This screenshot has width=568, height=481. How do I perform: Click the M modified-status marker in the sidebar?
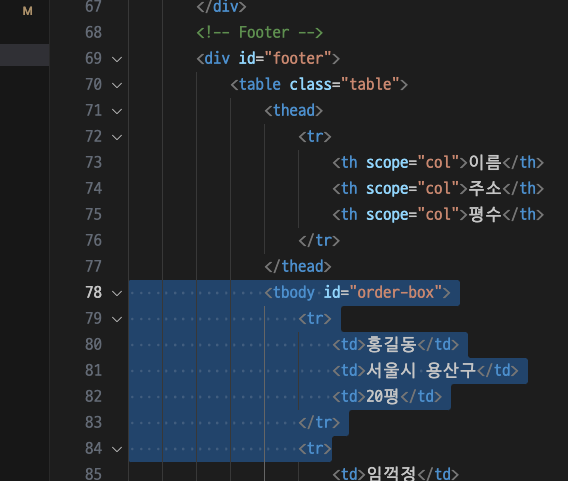28,11
